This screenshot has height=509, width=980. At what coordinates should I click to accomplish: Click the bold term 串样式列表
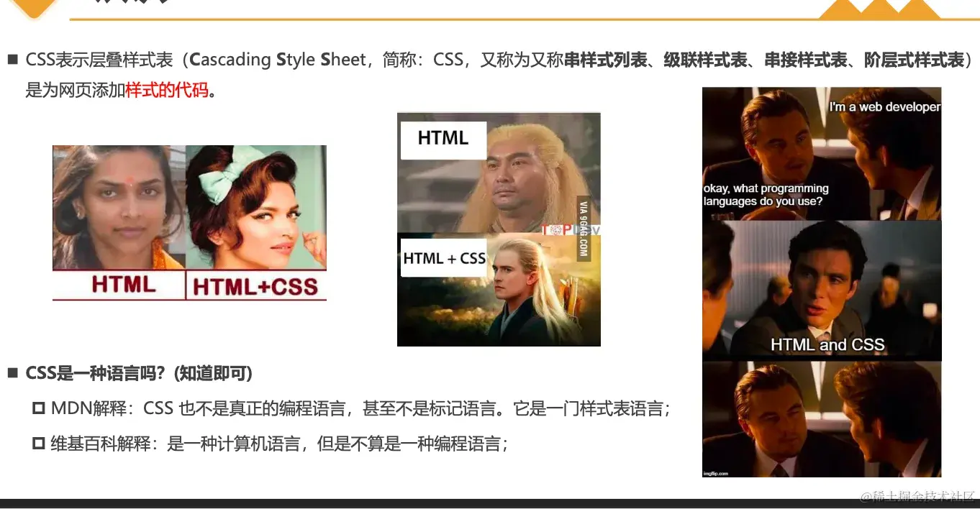click(x=606, y=60)
